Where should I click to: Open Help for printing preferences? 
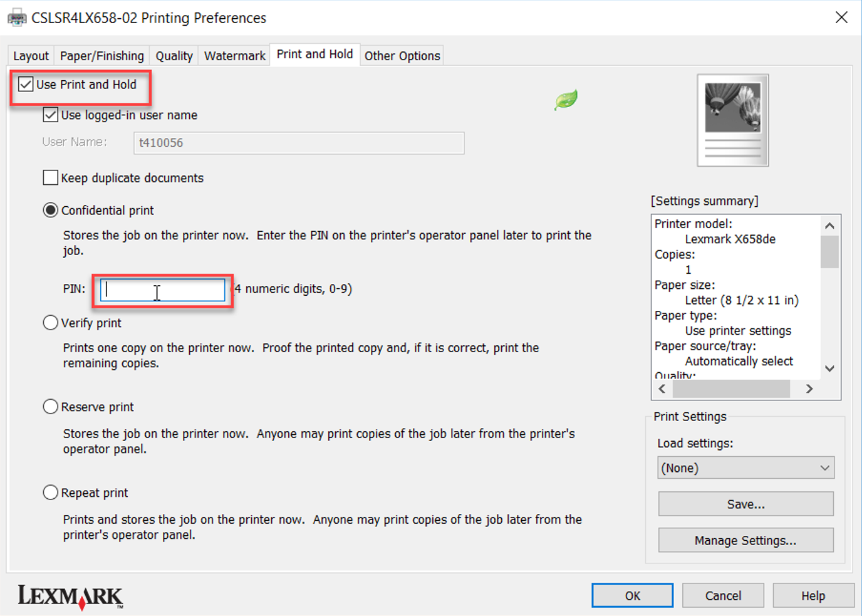tap(813, 595)
